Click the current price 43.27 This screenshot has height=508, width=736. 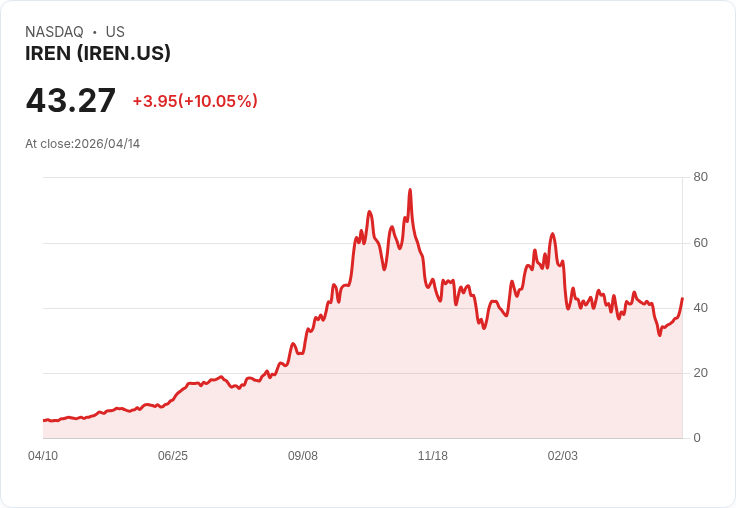pos(71,101)
